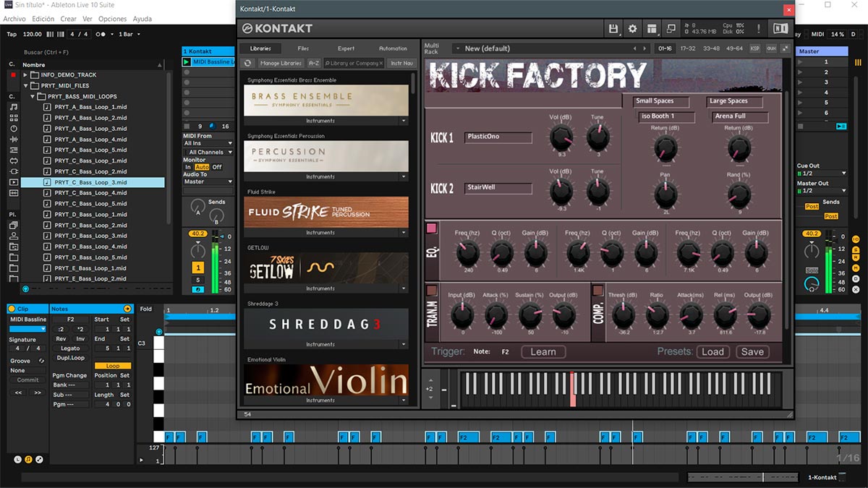Open the Shreddage 3 library banner
Image resolution: width=868 pixels, height=488 pixels.
pos(326,324)
